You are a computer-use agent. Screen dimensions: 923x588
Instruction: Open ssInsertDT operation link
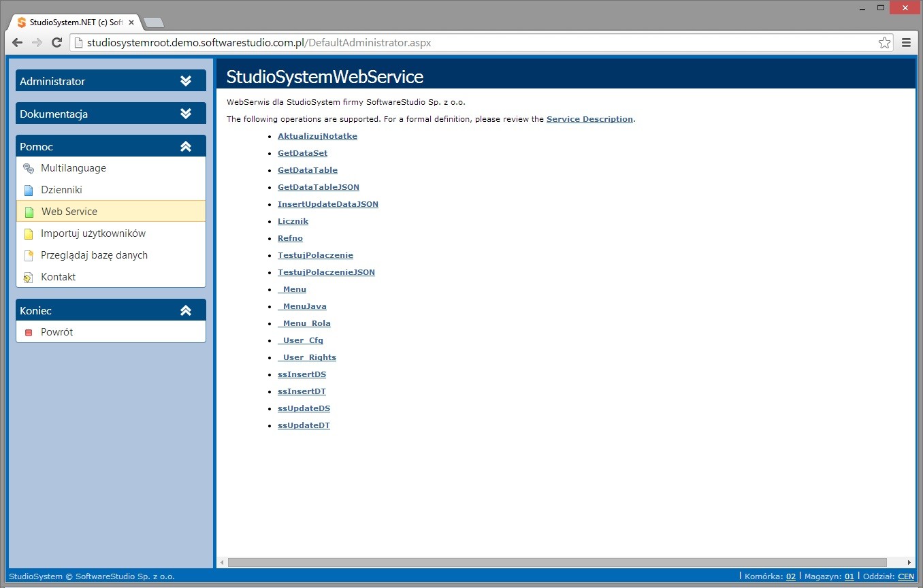(x=302, y=391)
